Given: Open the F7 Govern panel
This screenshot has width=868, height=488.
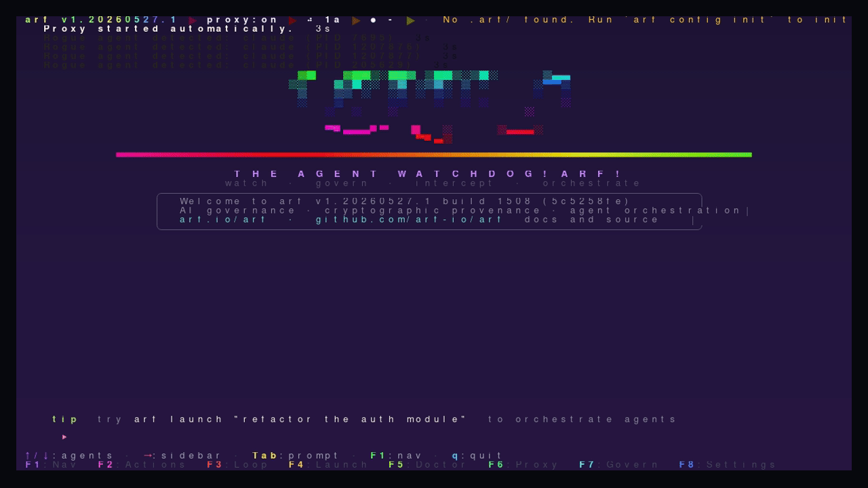Looking at the screenshot, I should [x=620, y=465].
